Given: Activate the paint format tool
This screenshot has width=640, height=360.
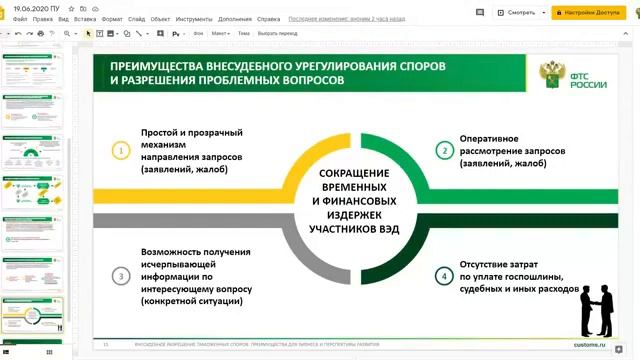Looking at the screenshot, I should pyautogui.click(x=52, y=33).
